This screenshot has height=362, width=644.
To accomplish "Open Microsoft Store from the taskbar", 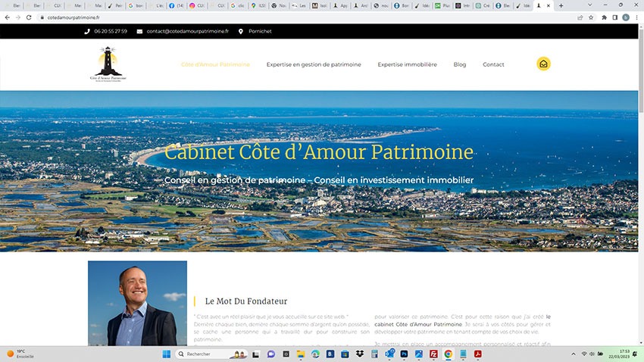I will coord(345,354).
